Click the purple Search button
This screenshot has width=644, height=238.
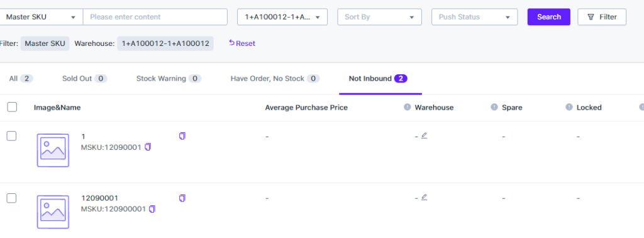pos(548,17)
